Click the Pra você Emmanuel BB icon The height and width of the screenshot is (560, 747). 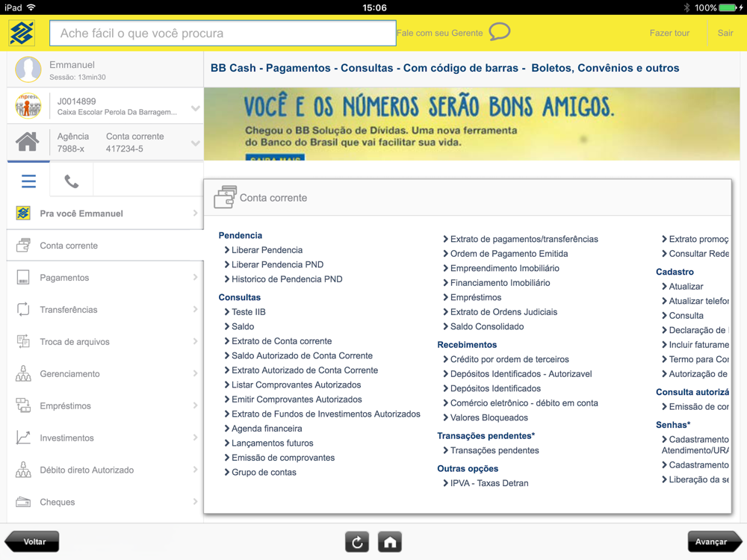pos(23,213)
